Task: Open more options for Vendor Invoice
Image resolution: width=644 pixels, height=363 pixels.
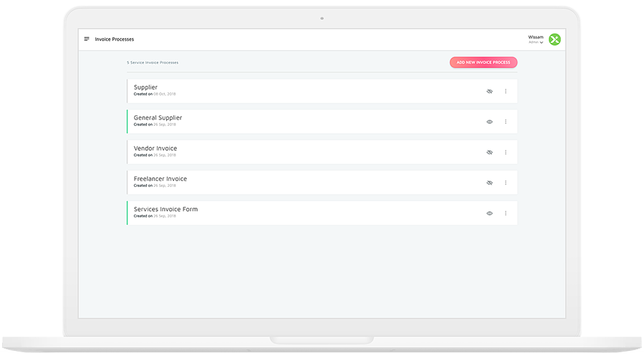Action: (x=506, y=153)
